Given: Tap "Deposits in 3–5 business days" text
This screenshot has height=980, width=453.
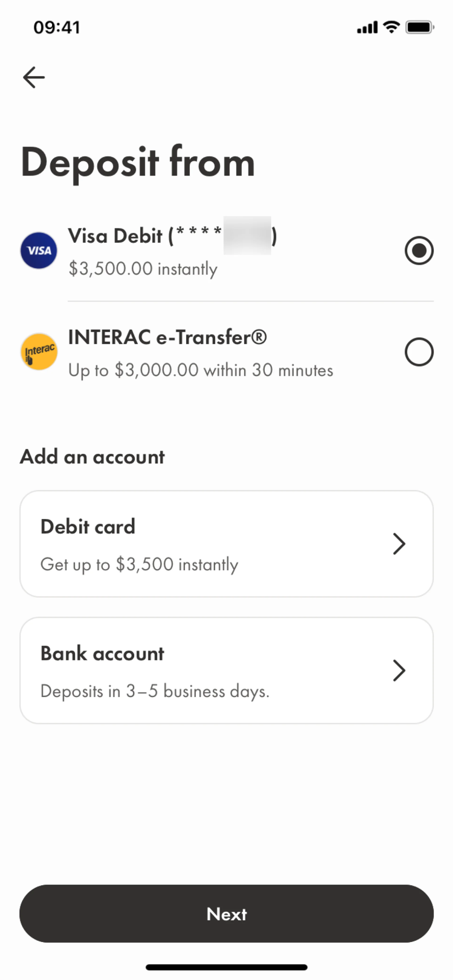Looking at the screenshot, I should tap(155, 691).
